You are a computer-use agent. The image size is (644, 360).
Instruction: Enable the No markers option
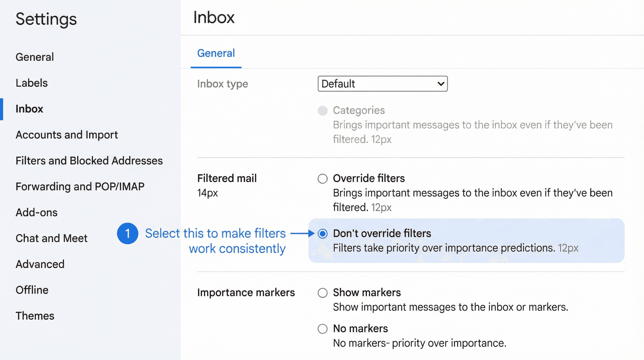pyautogui.click(x=322, y=329)
